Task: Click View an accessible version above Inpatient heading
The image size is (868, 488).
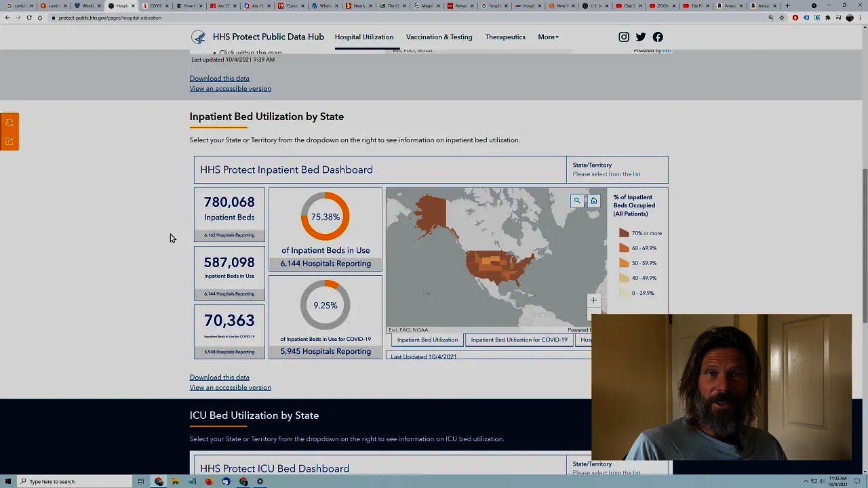Action: 230,89
